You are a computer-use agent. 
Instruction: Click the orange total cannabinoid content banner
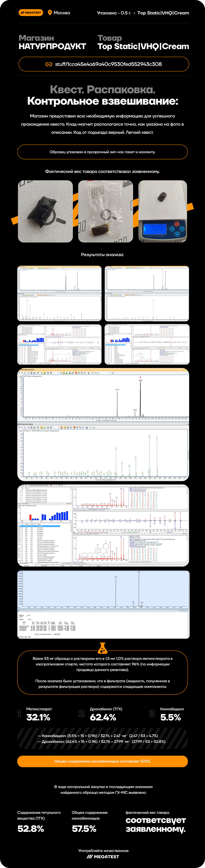click(x=102, y=761)
